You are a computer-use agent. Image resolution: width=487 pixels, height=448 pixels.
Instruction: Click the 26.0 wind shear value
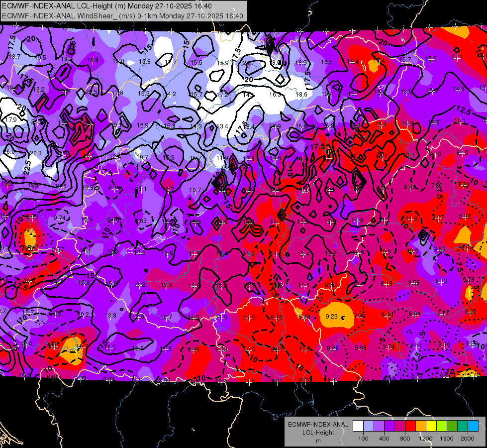point(8,152)
